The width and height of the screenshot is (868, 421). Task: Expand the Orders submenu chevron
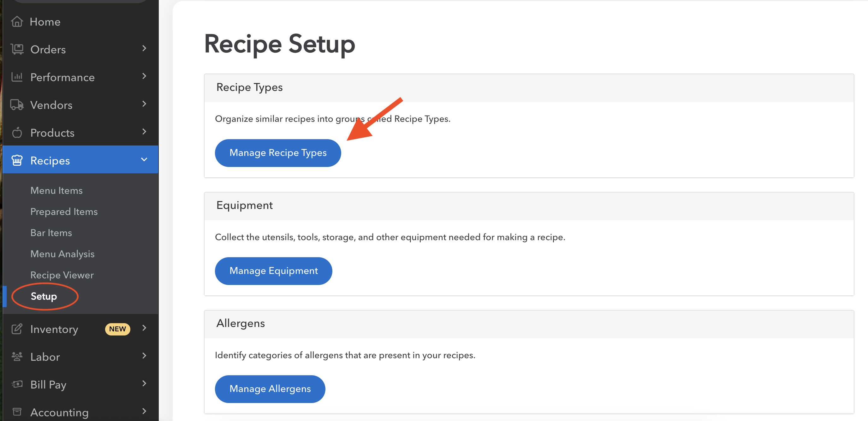click(x=144, y=49)
